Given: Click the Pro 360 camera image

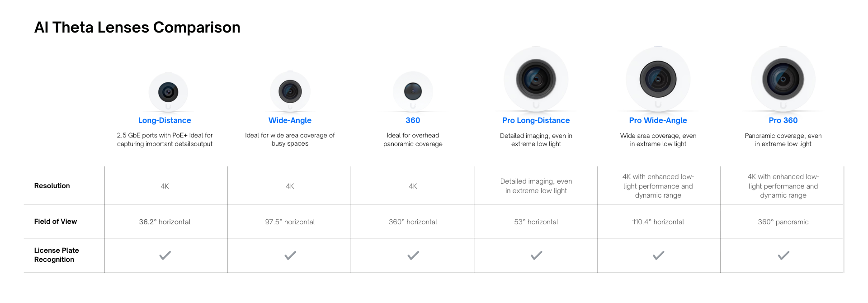Looking at the screenshot, I should [x=783, y=79].
